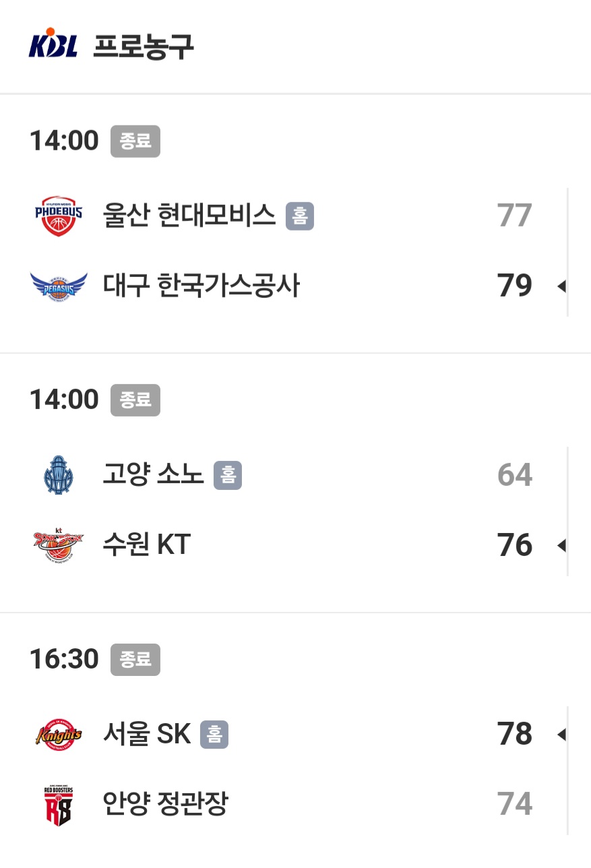Click the KBL league logo
The image size is (591, 868).
coord(53,44)
